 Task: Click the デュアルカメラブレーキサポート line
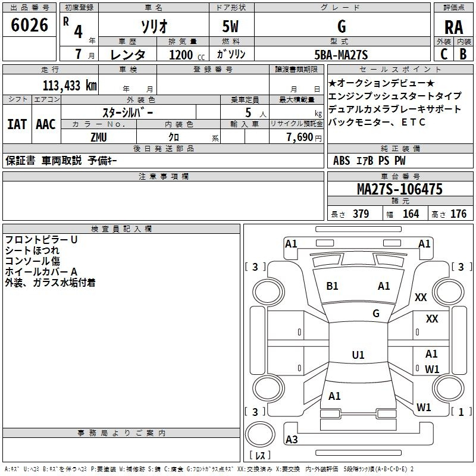pos(394,109)
